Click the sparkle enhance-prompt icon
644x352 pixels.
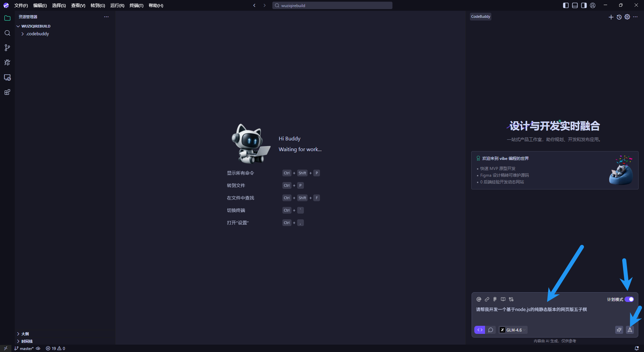click(619, 330)
